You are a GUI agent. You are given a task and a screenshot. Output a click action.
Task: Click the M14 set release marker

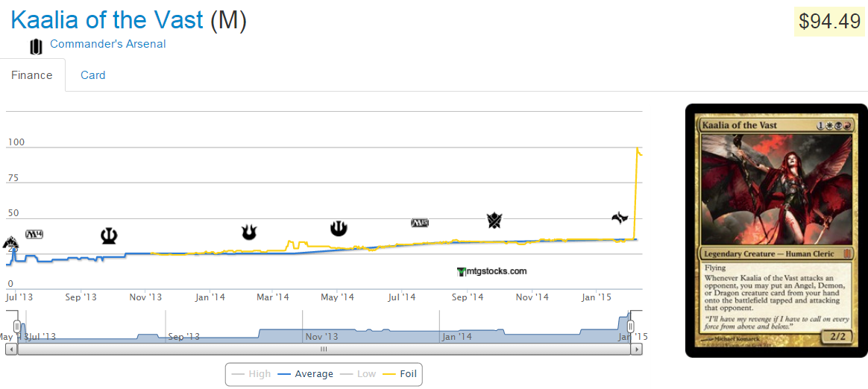[34, 234]
